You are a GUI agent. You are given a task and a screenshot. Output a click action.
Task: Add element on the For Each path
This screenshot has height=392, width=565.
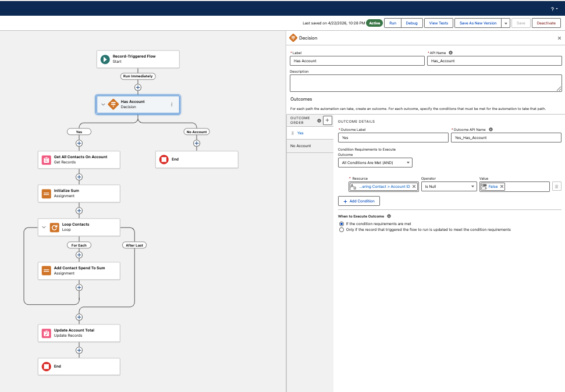79,255
